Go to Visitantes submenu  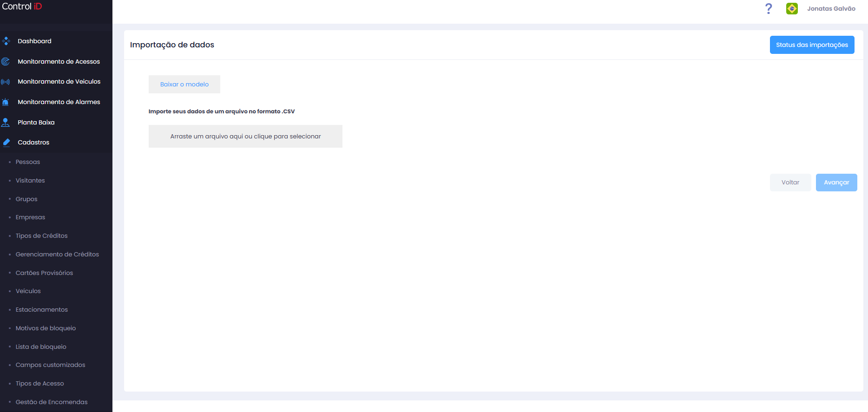(30, 181)
